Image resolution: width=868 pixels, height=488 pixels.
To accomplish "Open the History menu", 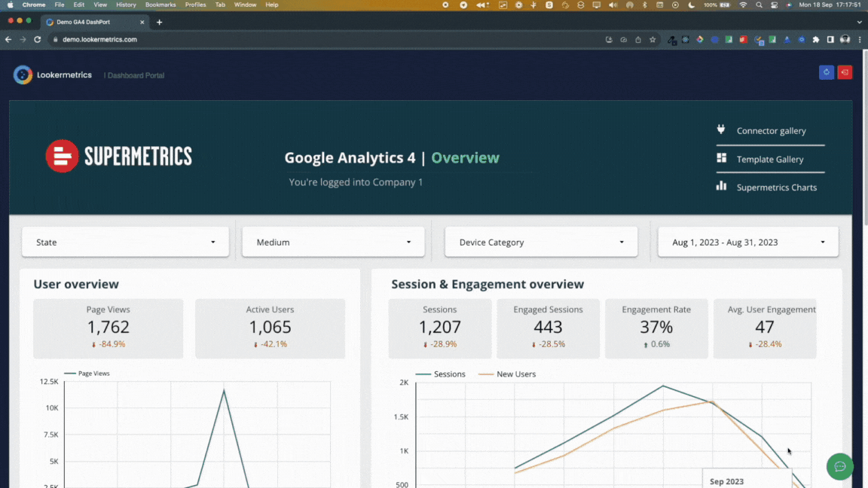I will [x=126, y=5].
